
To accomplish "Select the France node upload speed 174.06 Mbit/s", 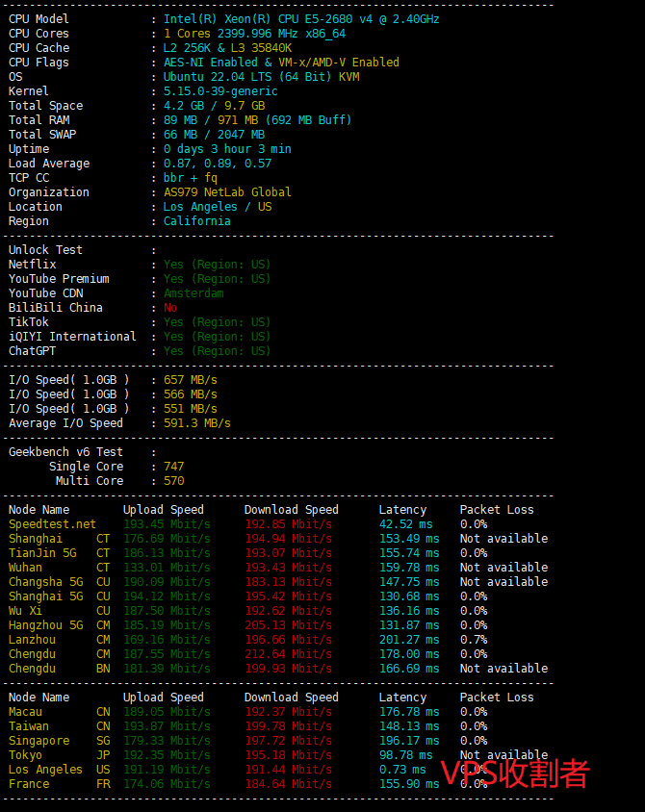I will tap(167, 784).
